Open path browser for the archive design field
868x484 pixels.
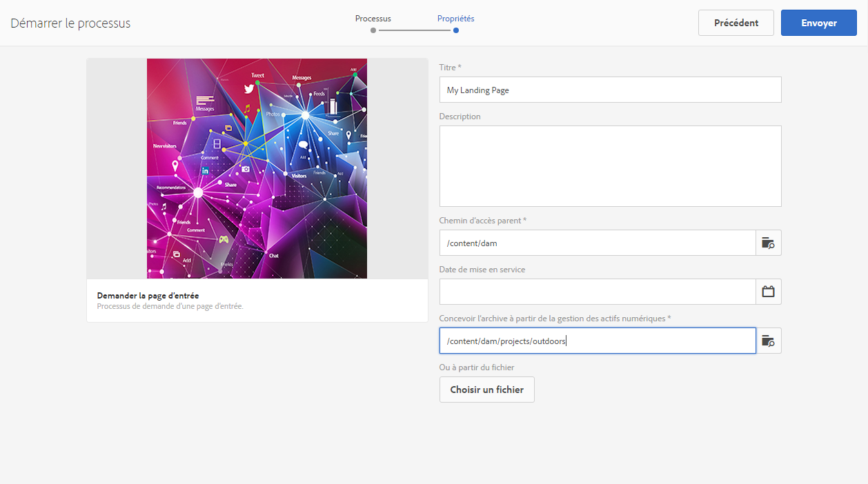tap(769, 341)
